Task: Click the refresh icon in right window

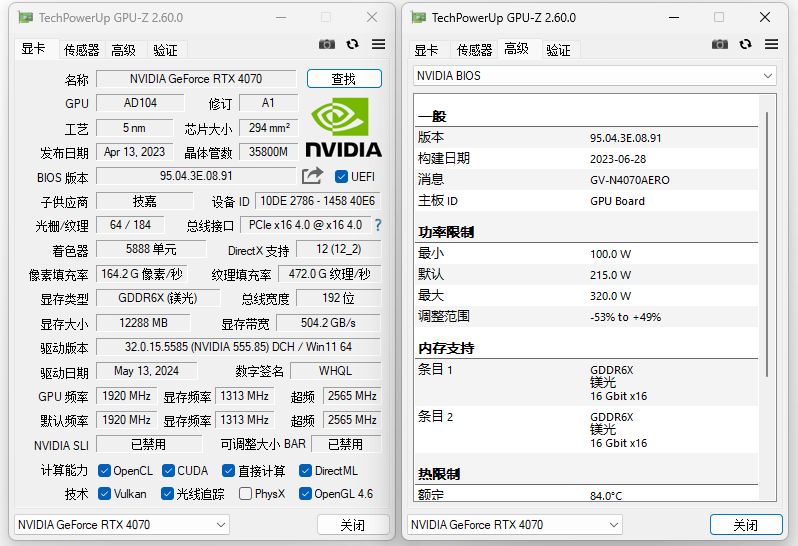Action: [746, 44]
